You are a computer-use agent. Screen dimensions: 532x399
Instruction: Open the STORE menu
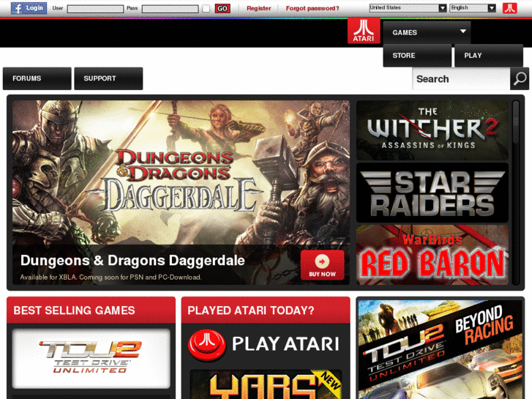point(417,56)
